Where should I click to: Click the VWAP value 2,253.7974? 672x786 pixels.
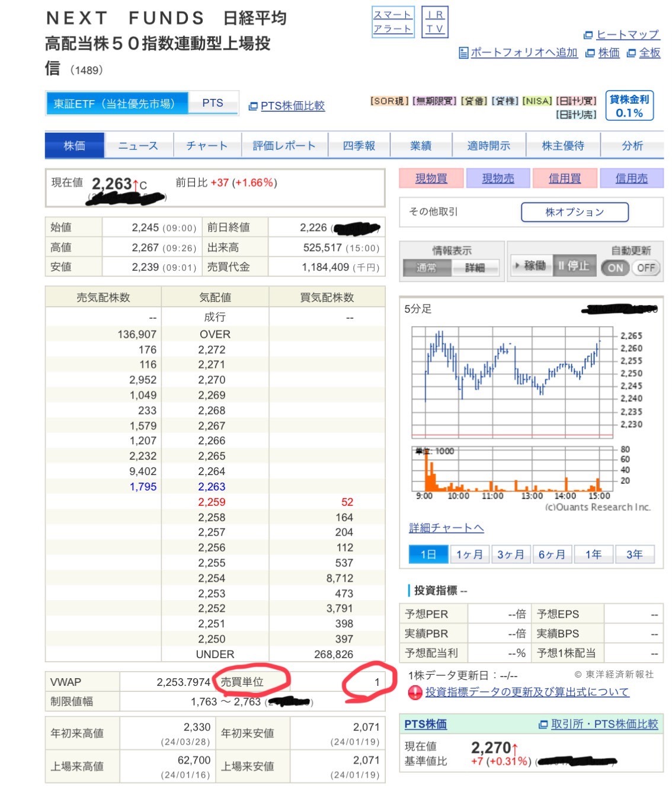(184, 682)
